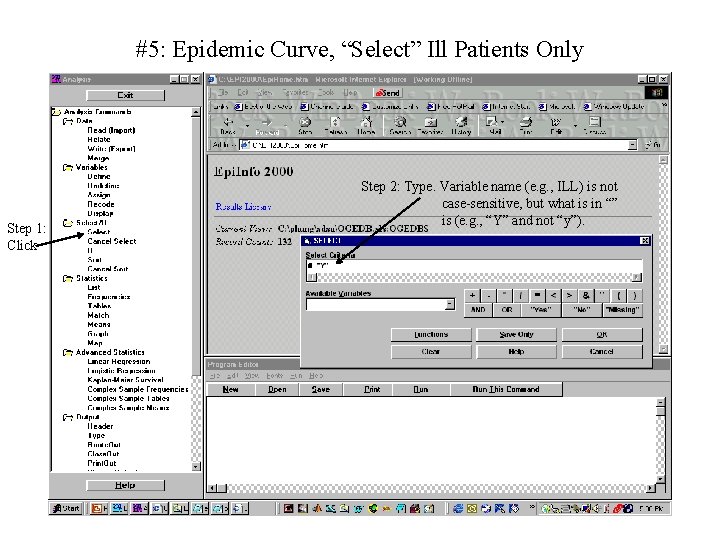The height and width of the screenshot is (540, 720).
Task: Click the greater-than operator button
Action: 569,296
